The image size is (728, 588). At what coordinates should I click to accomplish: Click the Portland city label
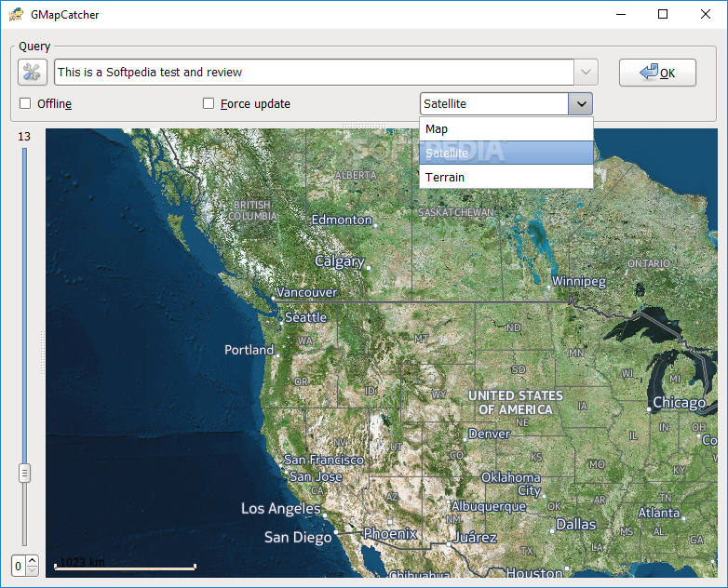249,350
